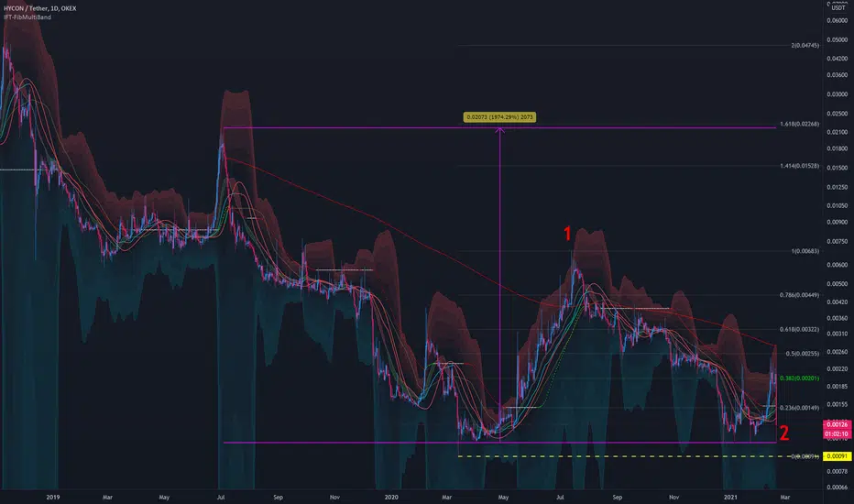Click the 0.00750 price axis label

point(838,241)
